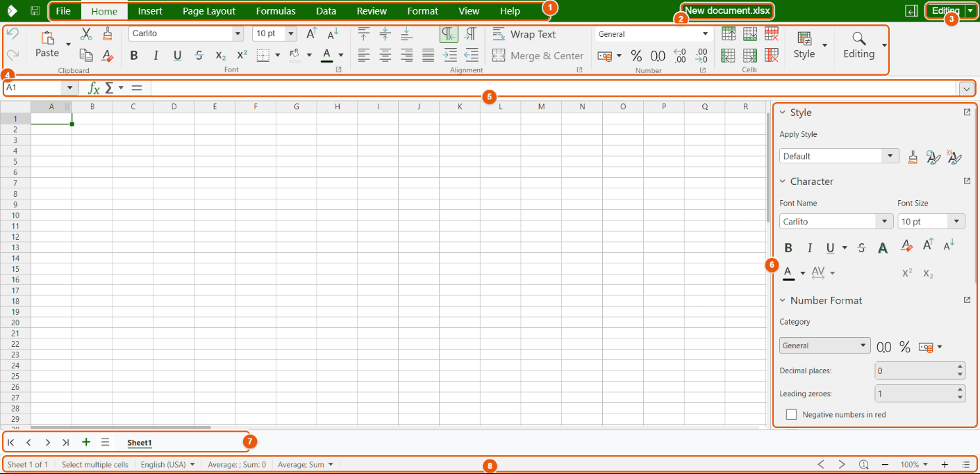Open the Formulas tab

point(276,11)
